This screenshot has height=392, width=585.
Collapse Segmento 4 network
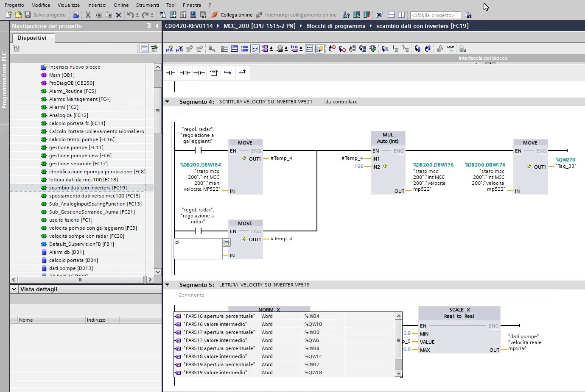tap(167, 102)
